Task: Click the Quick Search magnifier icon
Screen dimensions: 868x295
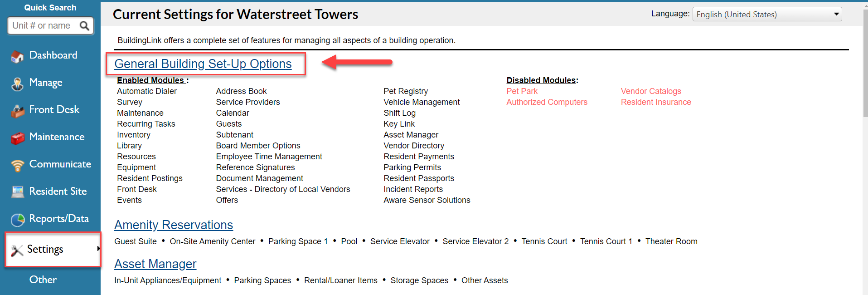Action: point(84,26)
